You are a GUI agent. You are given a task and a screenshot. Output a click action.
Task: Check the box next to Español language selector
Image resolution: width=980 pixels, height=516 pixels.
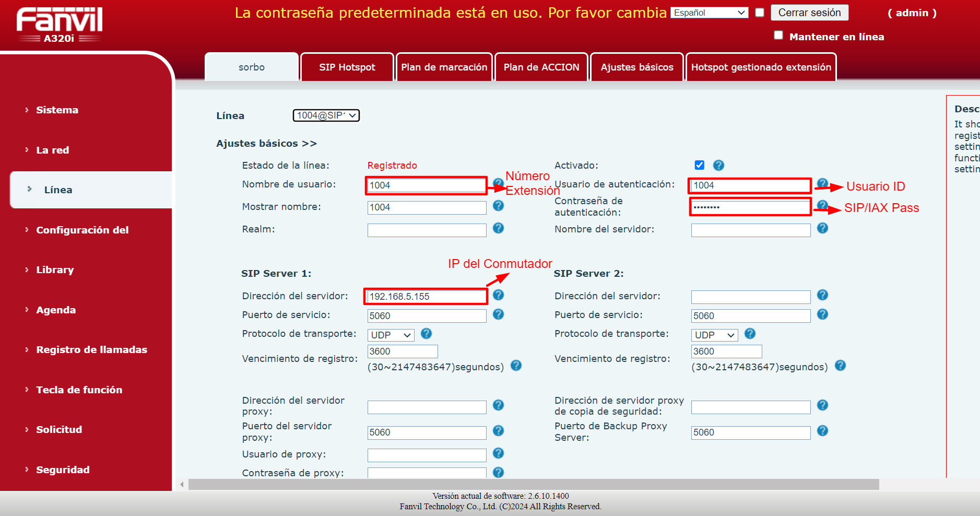[x=760, y=13]
